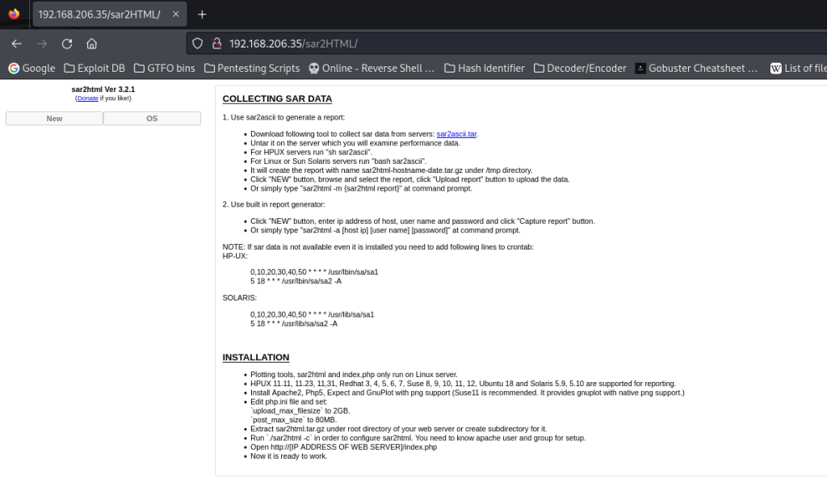Open the GTFO bins bookmark folder
The height and width of the screenshot is (504, 827).
coord(165,69)
